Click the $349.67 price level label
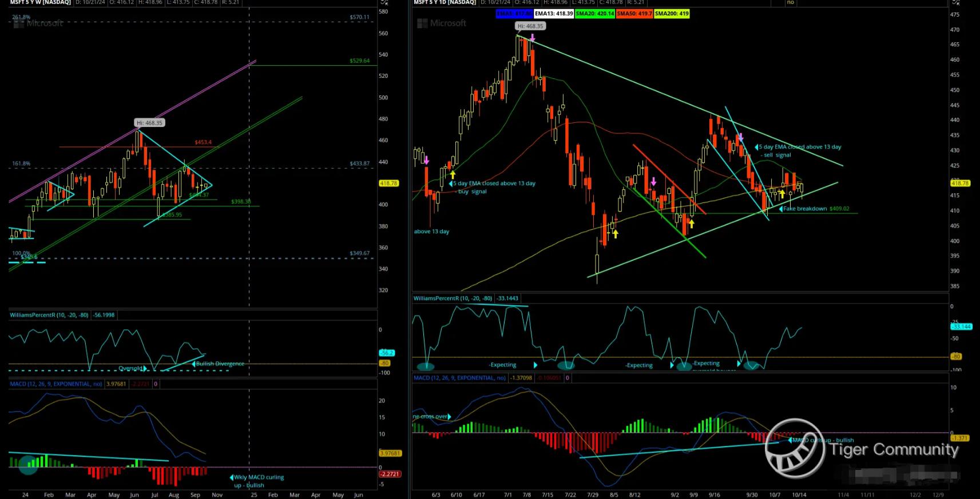 tap(360, 253)
